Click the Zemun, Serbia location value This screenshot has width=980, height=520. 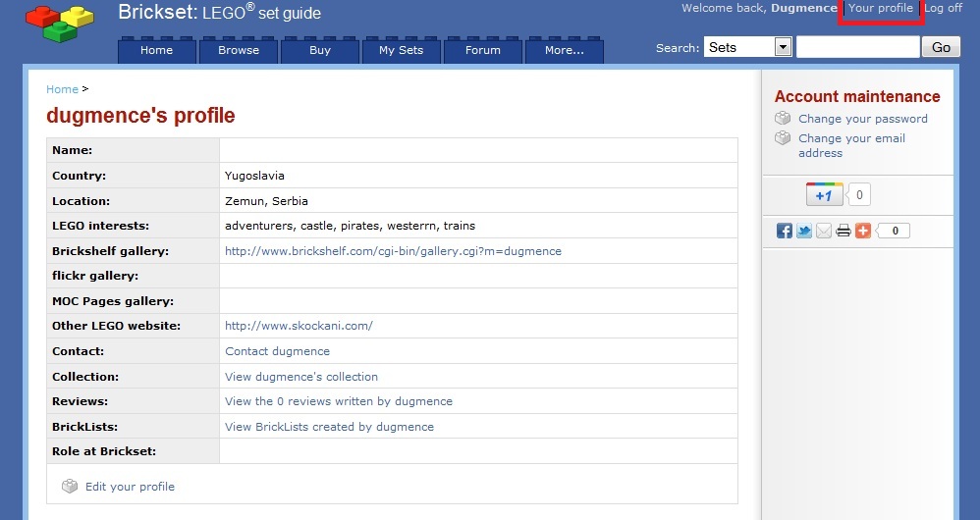tap(266, 201)
